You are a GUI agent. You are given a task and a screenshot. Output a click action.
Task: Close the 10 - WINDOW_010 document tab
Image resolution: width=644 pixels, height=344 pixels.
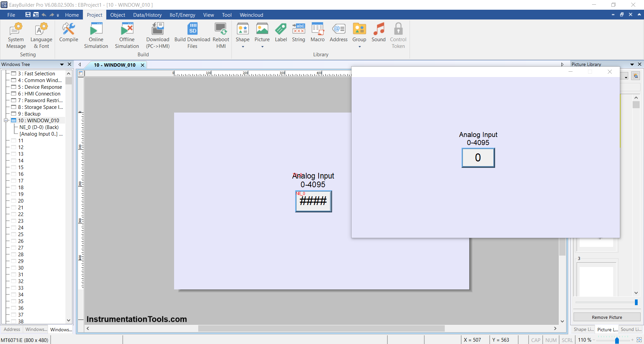[143, 65]
